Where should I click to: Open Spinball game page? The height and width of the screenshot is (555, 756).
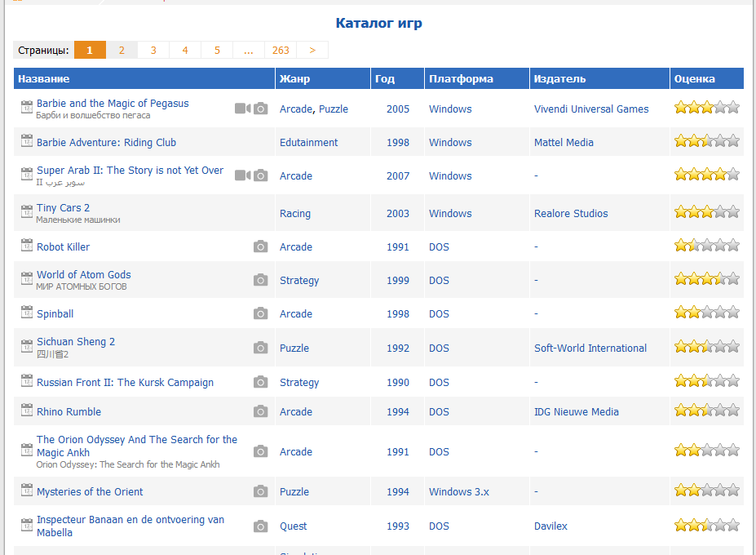pos(55,313)
